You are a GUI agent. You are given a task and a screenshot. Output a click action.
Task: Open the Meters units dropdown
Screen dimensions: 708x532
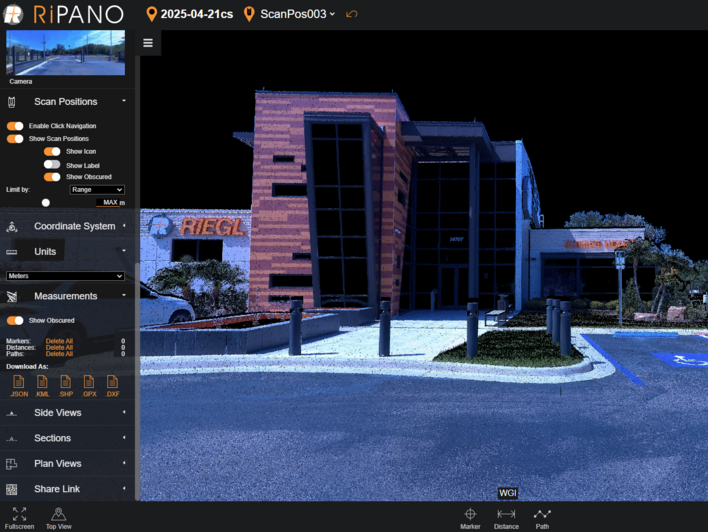pos(65,276)
